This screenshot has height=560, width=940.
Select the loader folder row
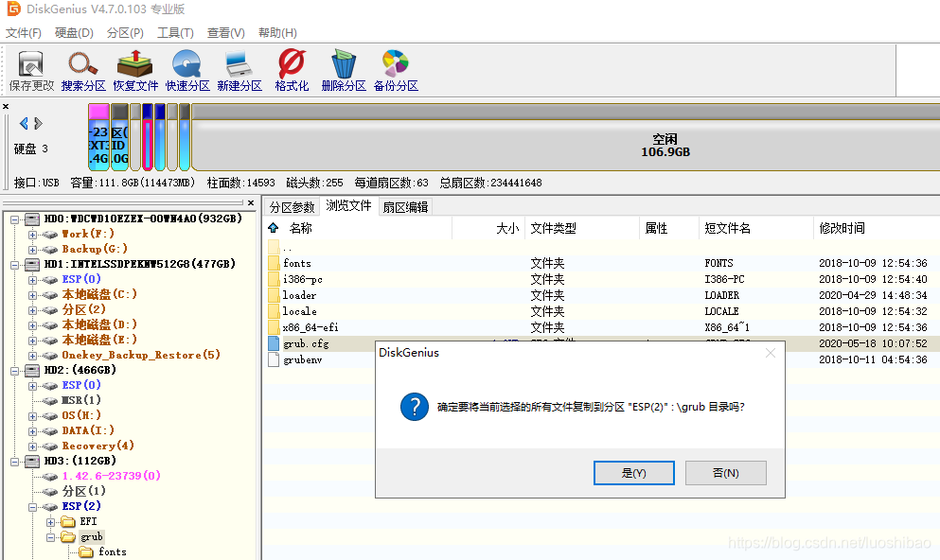(599, 295)
